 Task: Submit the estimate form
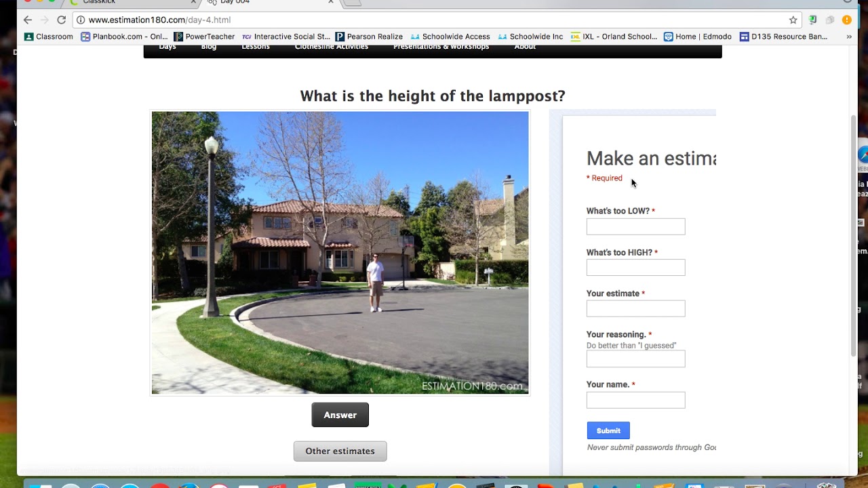point(608,430)
